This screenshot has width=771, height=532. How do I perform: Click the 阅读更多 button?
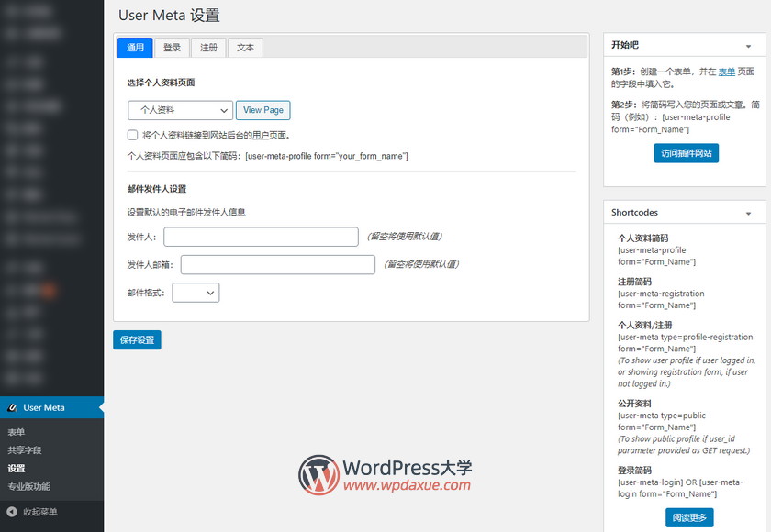point(688,517)
